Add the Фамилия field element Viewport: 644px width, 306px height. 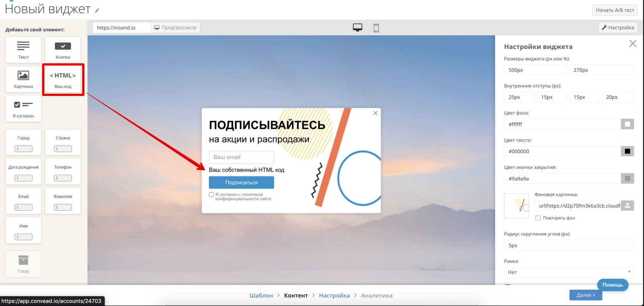tap(63, 201)
